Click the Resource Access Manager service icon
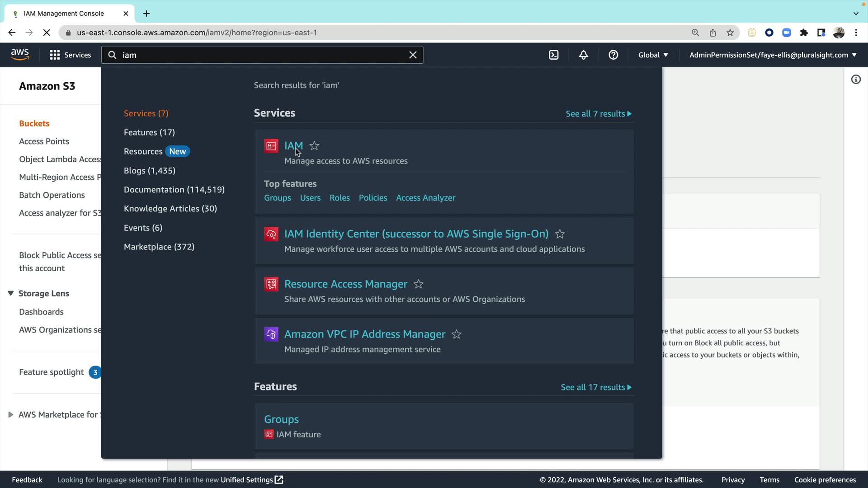868x488 pixels. [x=271, y=284]
